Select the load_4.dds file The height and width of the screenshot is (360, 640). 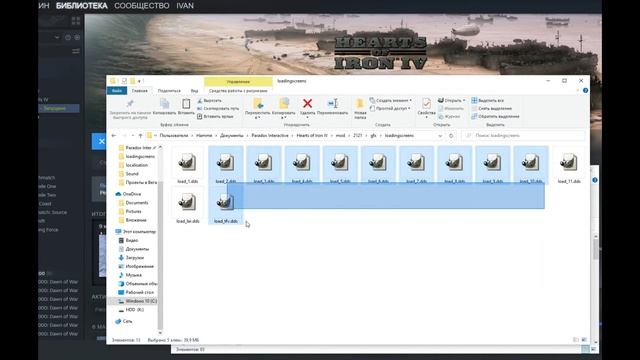coord(302,165)
